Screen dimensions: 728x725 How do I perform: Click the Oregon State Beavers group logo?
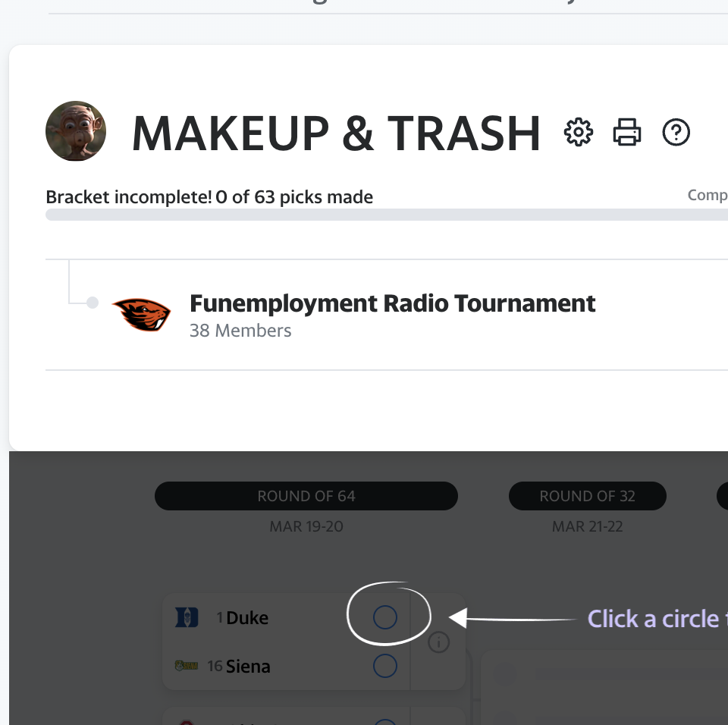click(x=141, y=314)
